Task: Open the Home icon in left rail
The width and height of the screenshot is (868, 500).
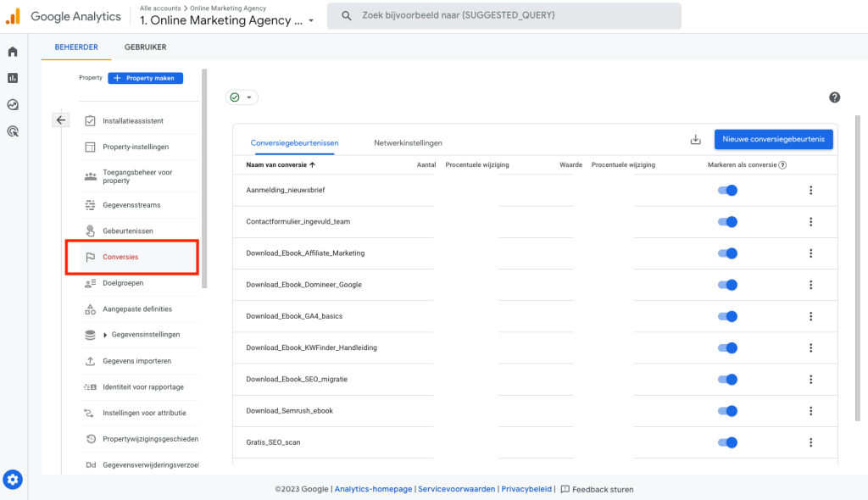Action: click(x=13, y=52)
